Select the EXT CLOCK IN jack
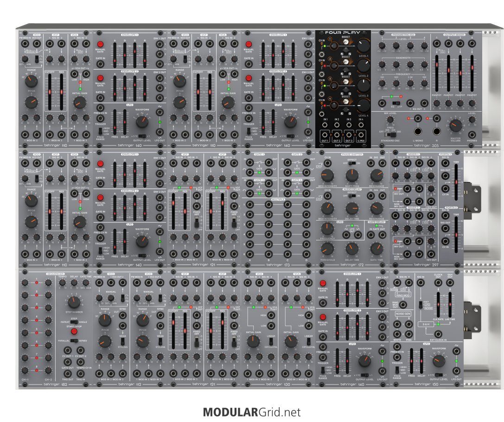The image size is (504, 422). [x=438, y=334]
